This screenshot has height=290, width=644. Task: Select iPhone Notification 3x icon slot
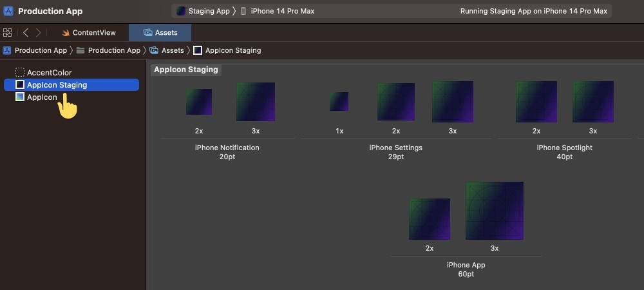256,102
